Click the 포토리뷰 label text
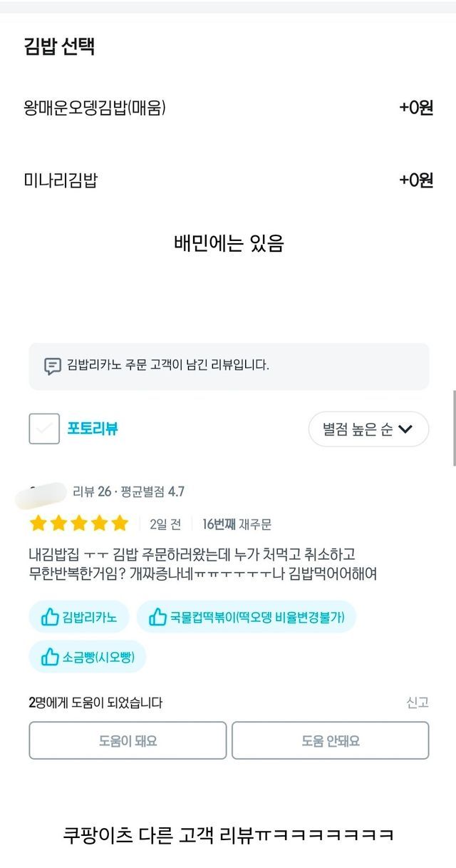 coord(93,429)
